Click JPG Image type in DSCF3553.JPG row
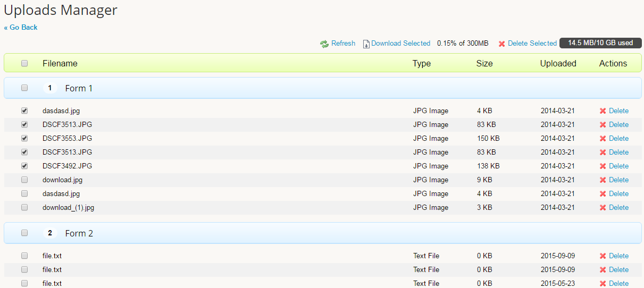The image size is (644, 288). [431, 139]
